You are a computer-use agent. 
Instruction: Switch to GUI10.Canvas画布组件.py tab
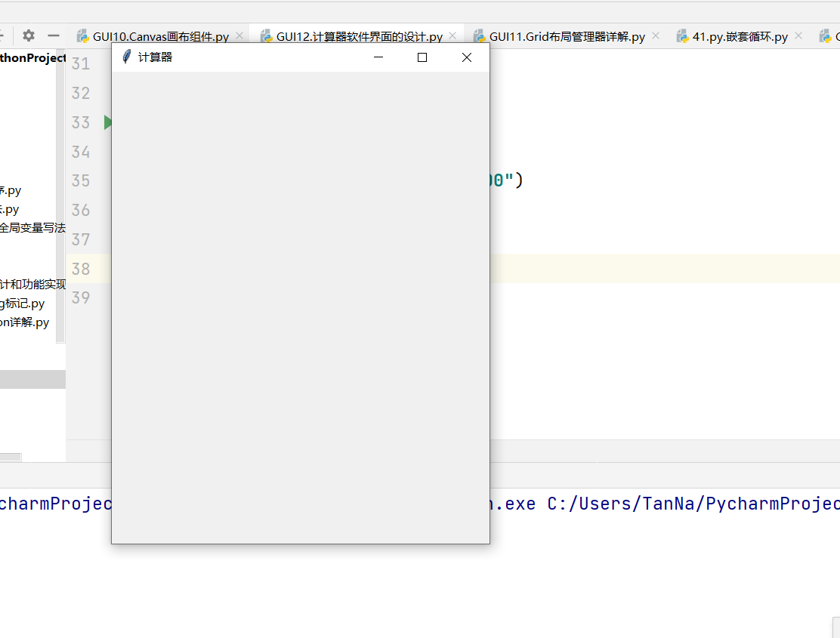pos(160,36)
